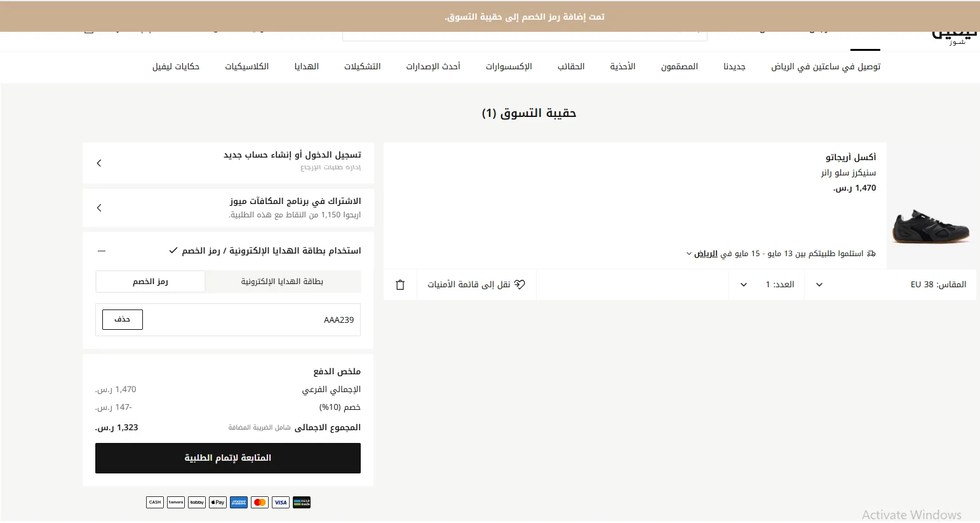Click the المجموع الاجمالي total label
The image size is (980, 523).
coord(328,428)
